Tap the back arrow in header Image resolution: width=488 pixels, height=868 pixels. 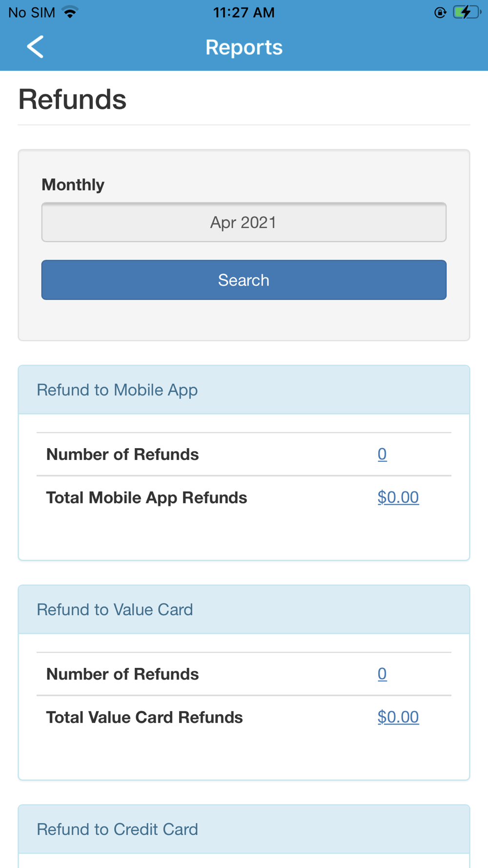coord(35,47)
